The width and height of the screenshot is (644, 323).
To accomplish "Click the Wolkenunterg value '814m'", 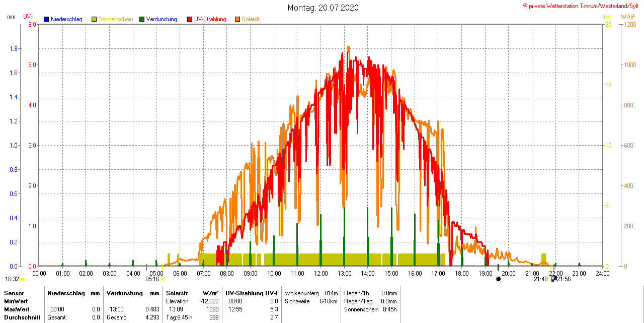I will point(331,293).
